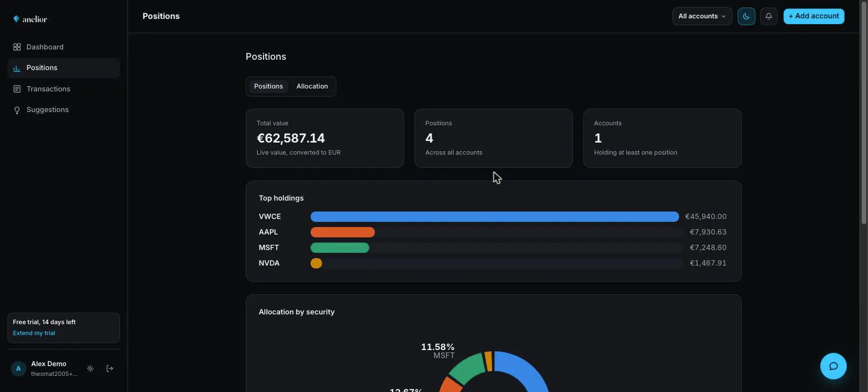Switch to the Allocation tab
The height and width of the screenshot is (392, 868).
tap(312, 86)
